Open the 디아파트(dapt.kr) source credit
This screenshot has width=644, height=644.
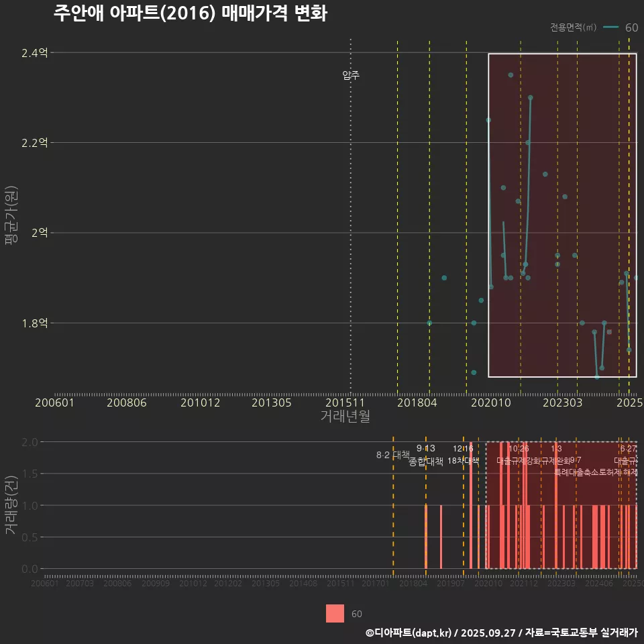coord(501,633)
